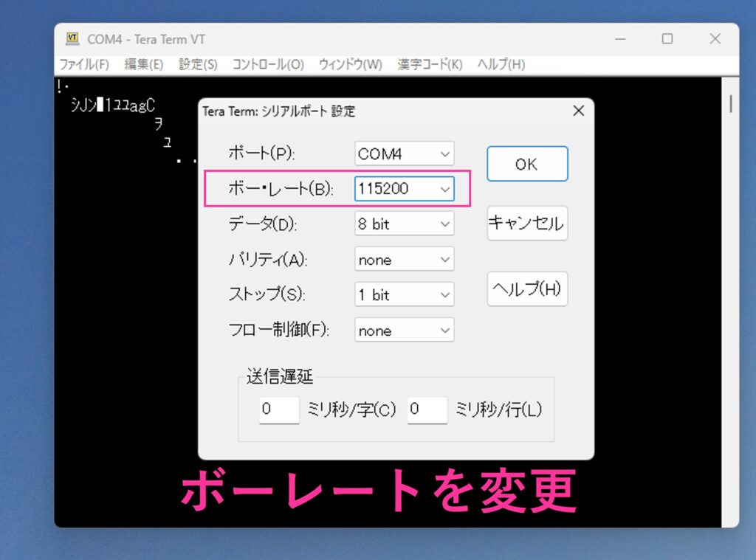The image size is (756, 560).
Task: Click the ミリ秒/字 transmit delay field
Action: [x=278, y=409]
